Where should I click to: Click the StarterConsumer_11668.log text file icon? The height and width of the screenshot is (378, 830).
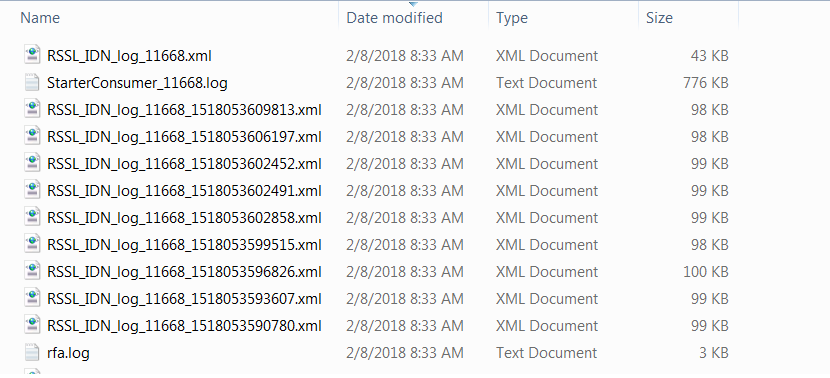click(x=32, y=82)
